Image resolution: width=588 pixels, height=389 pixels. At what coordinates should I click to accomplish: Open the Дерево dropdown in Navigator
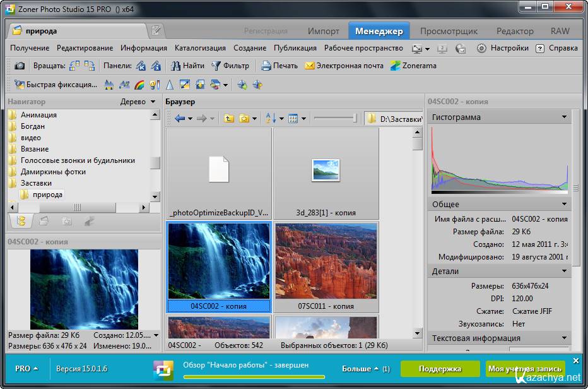point(153,102)
